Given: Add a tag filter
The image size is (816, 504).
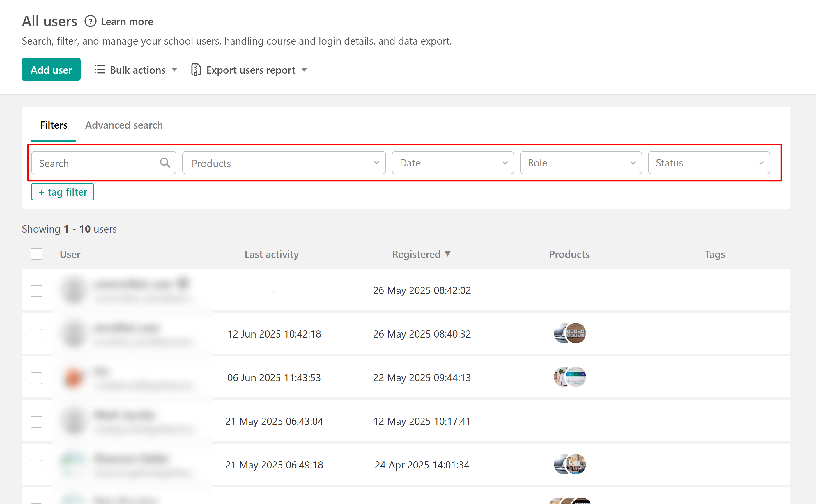Looking at the screenshot, I should pyautogui.click(x=62, y=192).
